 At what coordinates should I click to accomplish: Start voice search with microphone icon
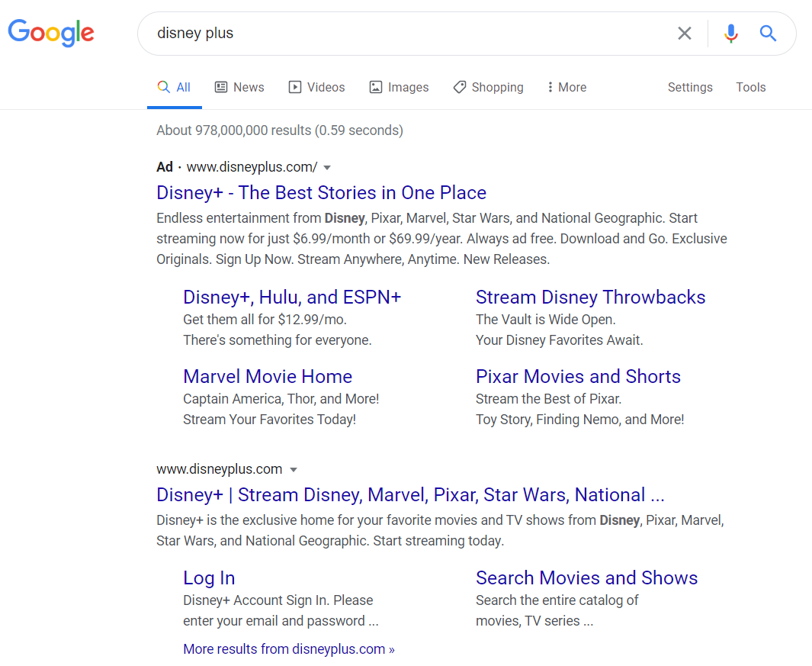[731, 34]
